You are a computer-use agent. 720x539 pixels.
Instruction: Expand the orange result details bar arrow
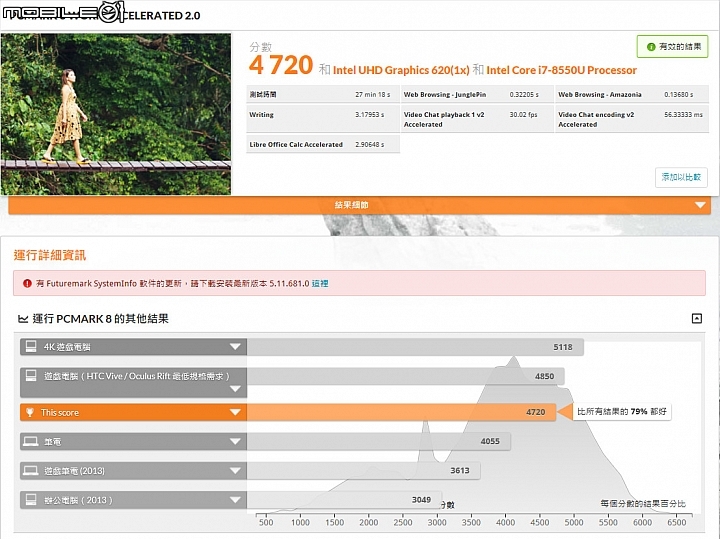click(x=700, y=205)
